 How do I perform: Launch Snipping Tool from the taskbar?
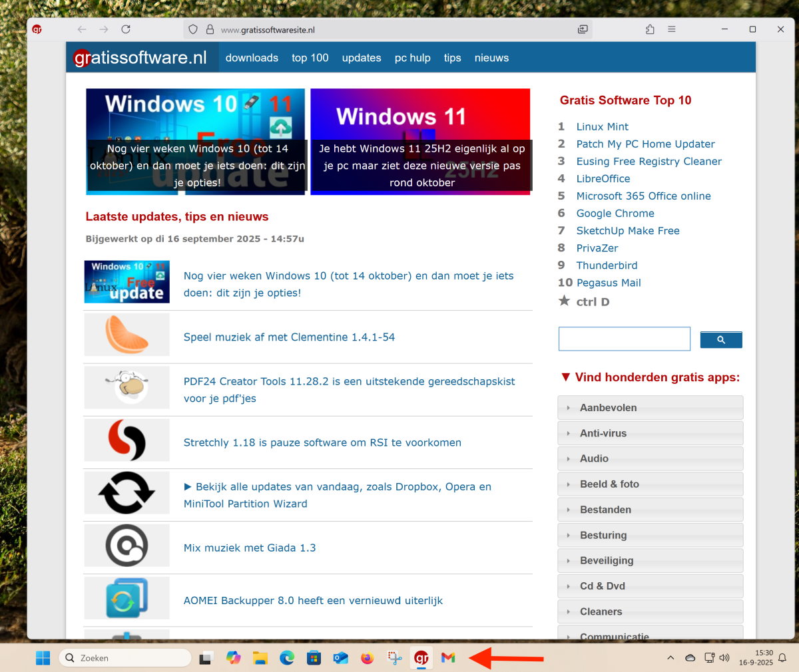pos(395,658)
